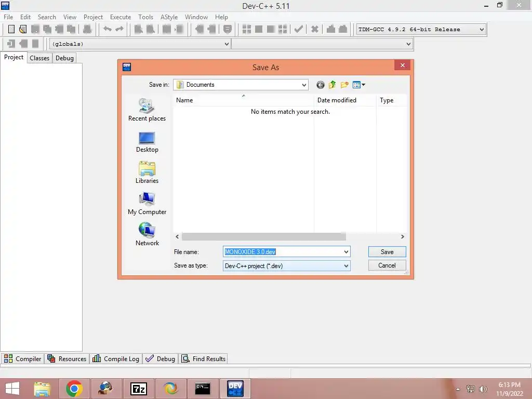Open the Tools menu
Image resolution: width=532 pixels, height=399 pixels.
click(x=145, y=17)
